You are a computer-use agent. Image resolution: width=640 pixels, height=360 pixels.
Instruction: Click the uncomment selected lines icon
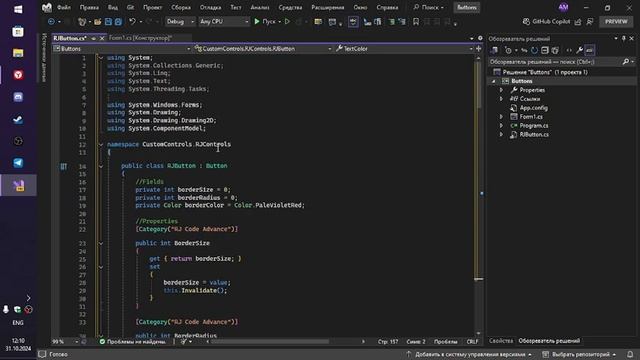tap(402, 22)
